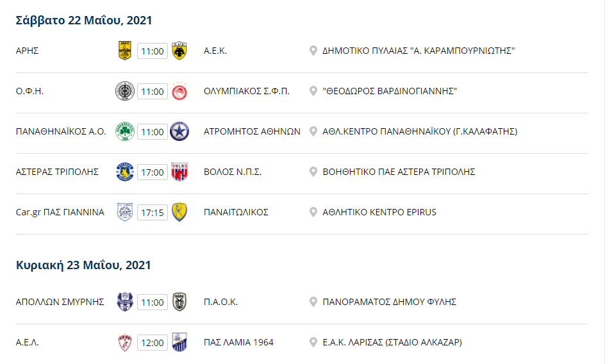Click venue ΒΟΗΘΗΤΙΚΟ ΠΑΕ ΑΣΤΕΡΑ ΤΡΙΠΟΛΗΣ
Image resolution: width=605 pixels, height=364 pixels.
[399, 172]
